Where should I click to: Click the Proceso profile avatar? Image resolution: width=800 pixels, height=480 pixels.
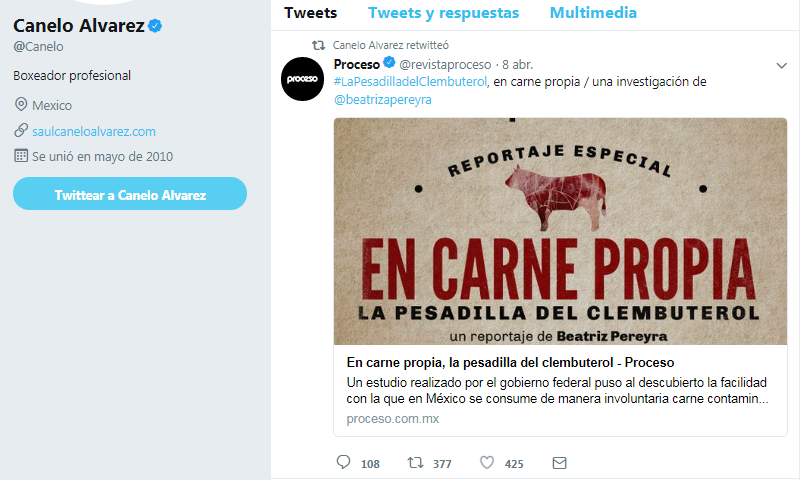(x=303, y=79)
